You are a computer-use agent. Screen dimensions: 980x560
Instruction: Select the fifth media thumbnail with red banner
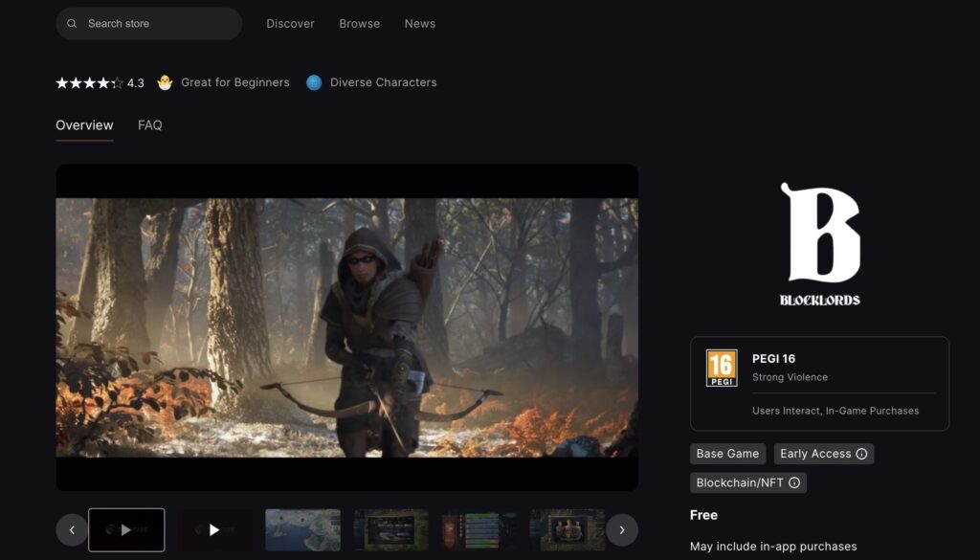tap(479, 530)
